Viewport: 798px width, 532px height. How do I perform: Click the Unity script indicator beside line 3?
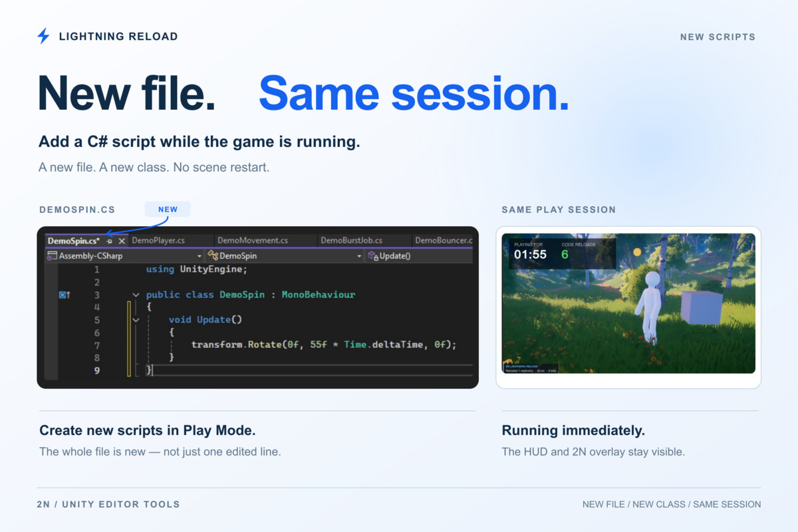[65, 295]
